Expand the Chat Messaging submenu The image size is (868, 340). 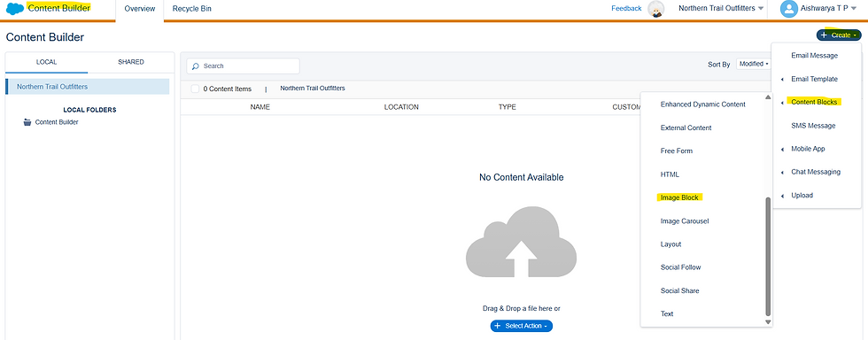tap(816, 173)
